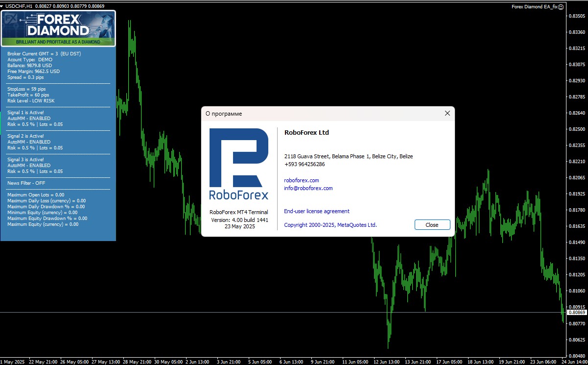The width and height of the screenshot is (588, 365).
Task: Click the RoboForex logo in the dialog
Action: click(239, 164)
